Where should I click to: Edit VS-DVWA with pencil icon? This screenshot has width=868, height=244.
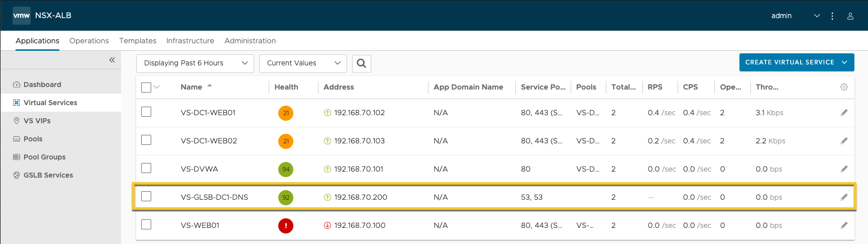point(844,169)
